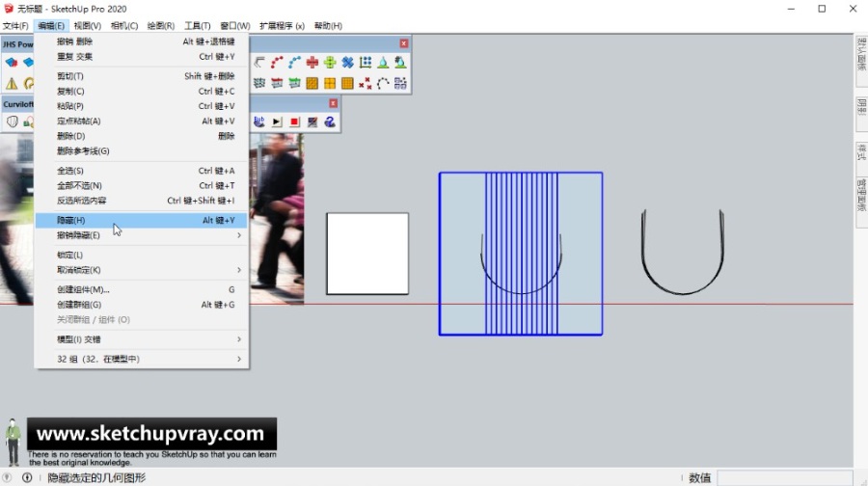Screen dimensions: 868x486
Task: Click the red dotted curve tool icon
Action: [277, 63]
